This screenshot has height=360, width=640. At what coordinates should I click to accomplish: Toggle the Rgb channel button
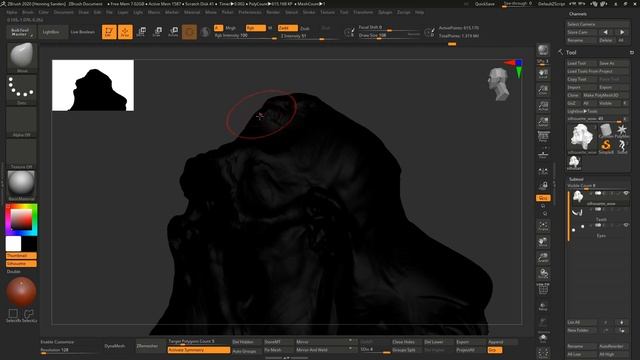coord(256,28)
